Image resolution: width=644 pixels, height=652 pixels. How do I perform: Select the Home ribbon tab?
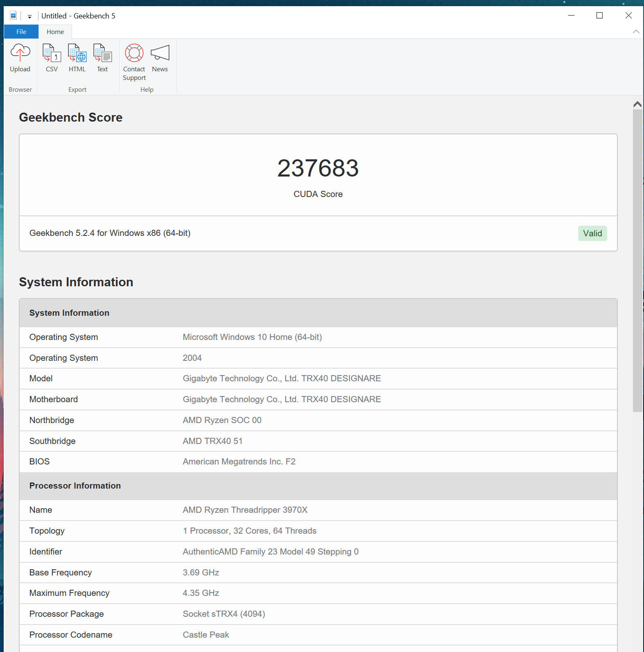coord(55,32)
